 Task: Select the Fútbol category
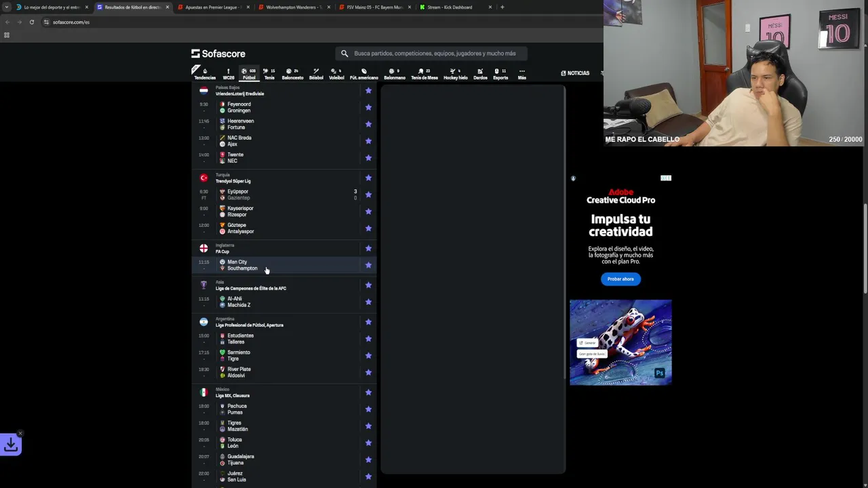(x=249, y=74)
